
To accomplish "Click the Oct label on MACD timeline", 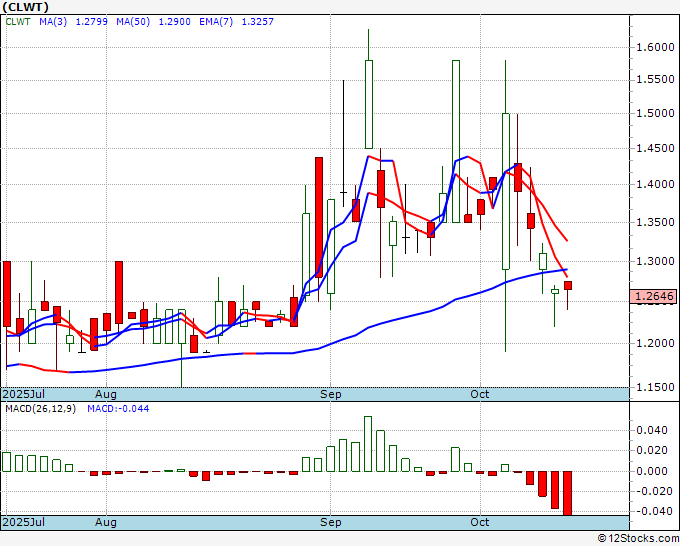I will tap(480, 522).
